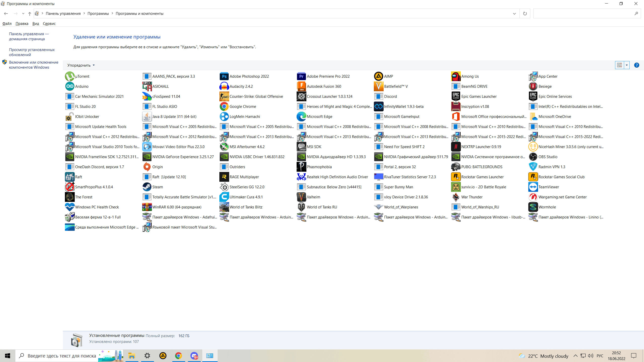Select the Valheim icon
The width and height of the screenshot is (644, 362).
(x=301, y=197)
